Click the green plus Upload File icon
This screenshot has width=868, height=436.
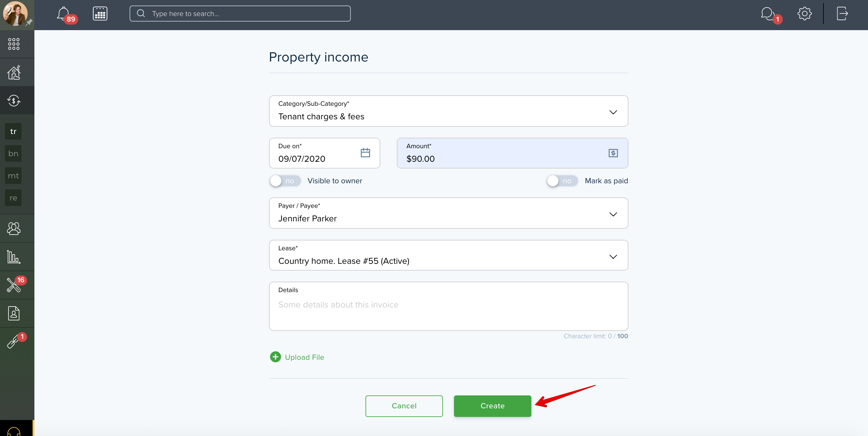[x=275, y=357]
